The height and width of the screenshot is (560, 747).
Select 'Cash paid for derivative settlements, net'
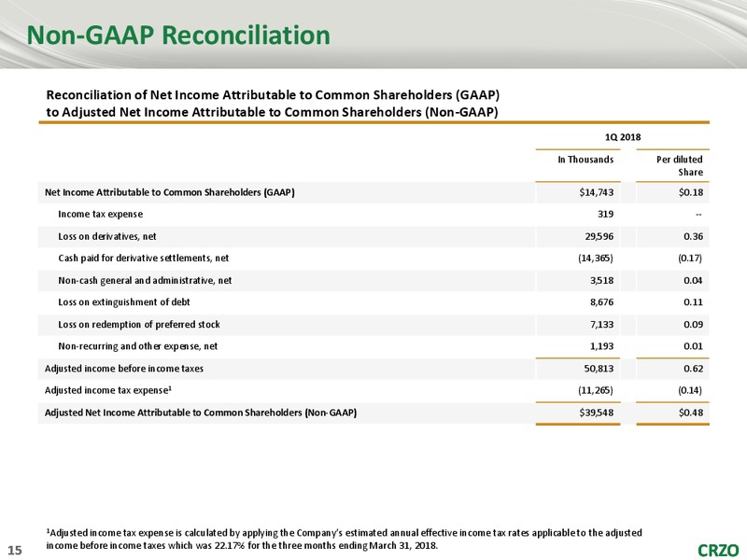pyautogui.click(x=144, y=259)
